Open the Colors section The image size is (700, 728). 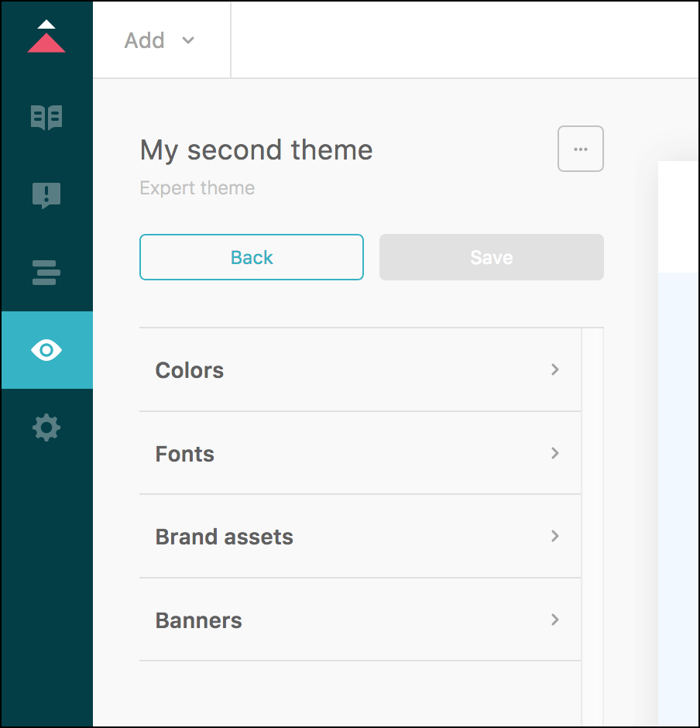pyautogui.click(x=190, y=370)
